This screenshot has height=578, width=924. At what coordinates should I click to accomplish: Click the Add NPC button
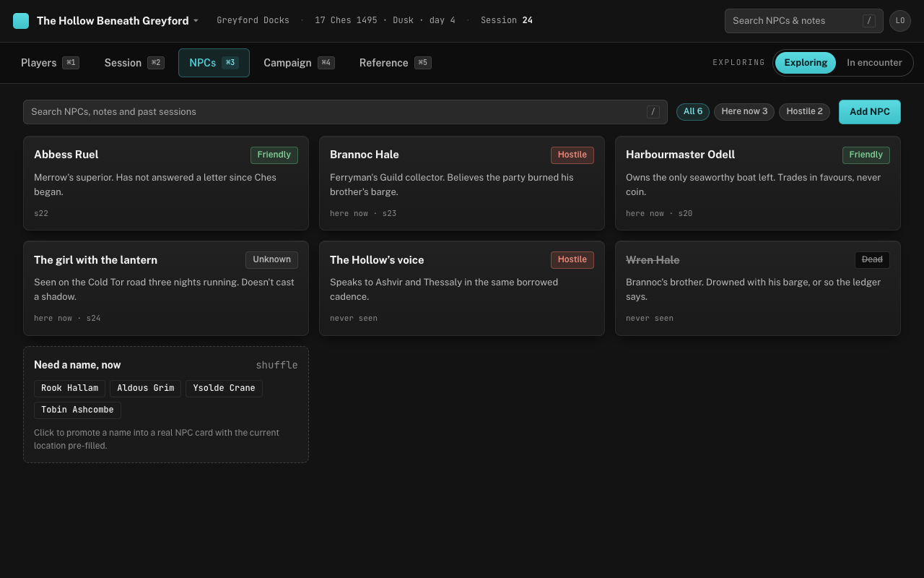[870, 112]
